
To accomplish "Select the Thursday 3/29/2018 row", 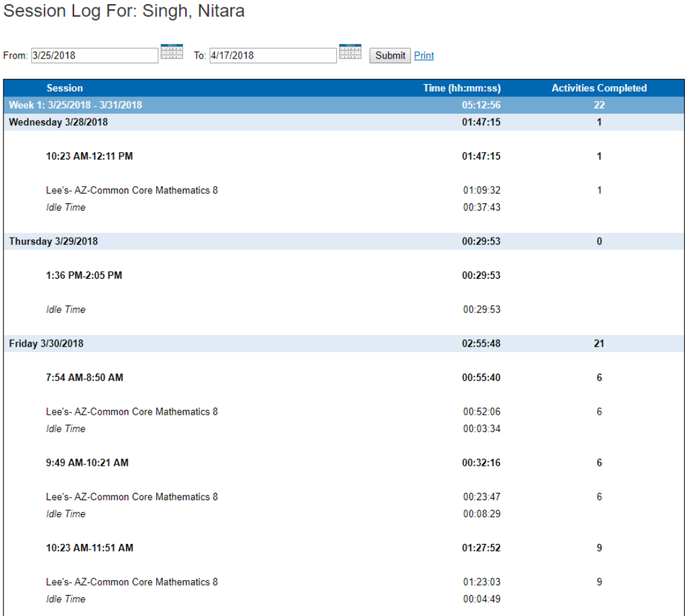I will tap(344, 241).
